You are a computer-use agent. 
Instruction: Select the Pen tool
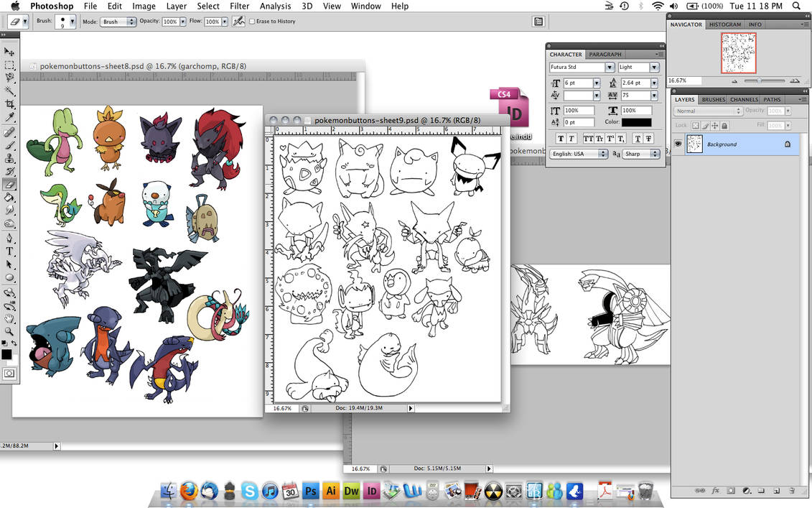9,239
